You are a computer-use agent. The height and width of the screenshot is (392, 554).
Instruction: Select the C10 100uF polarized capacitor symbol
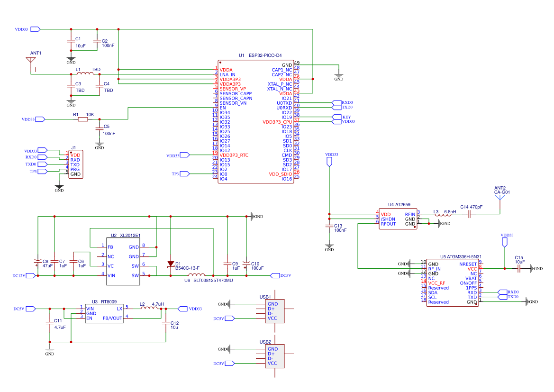(246, 264)
